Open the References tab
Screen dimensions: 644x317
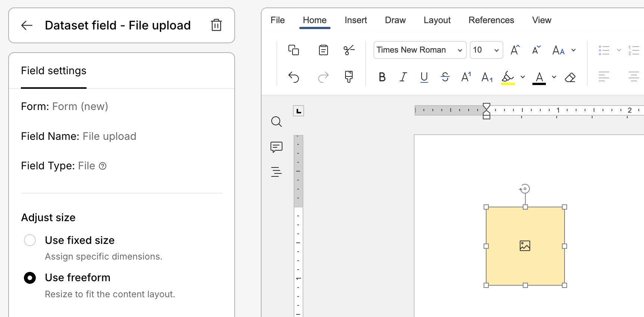[x=491, y=20]
